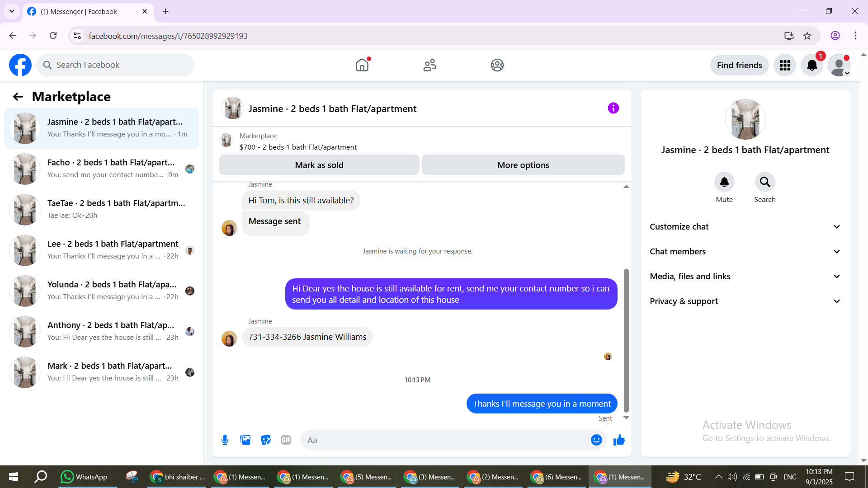868x488 pixels.
Task: Expand Media, files and links section
Action: (745, 277)
